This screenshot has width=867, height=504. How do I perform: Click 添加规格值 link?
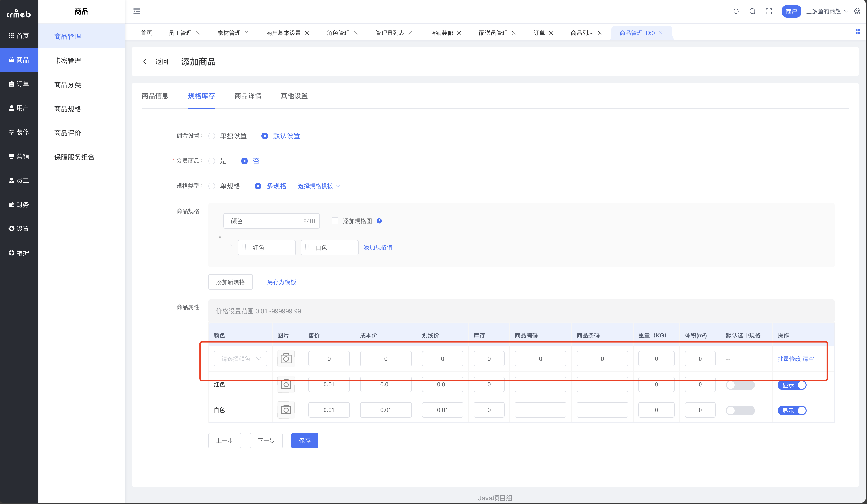pyautogui.click(x=378, y=247)
